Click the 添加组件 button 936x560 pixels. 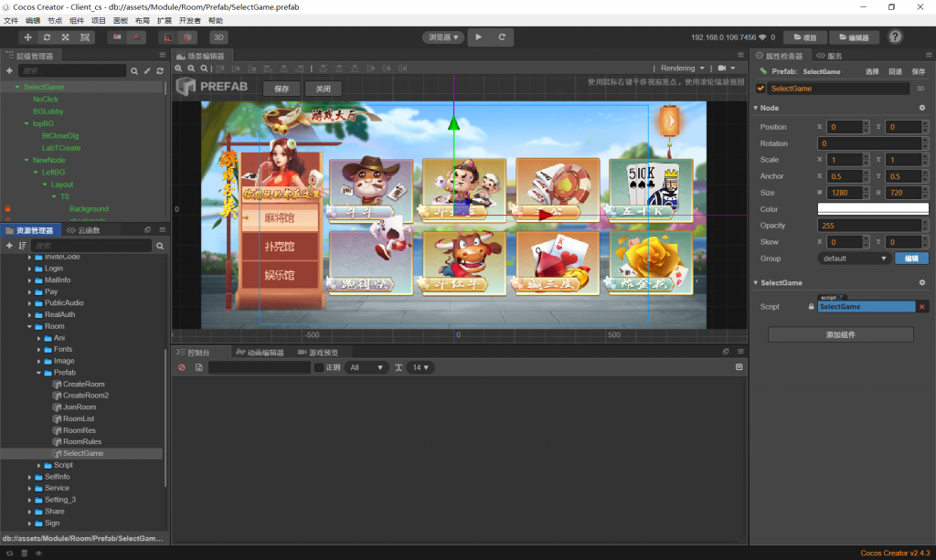[x=840, y=335]
